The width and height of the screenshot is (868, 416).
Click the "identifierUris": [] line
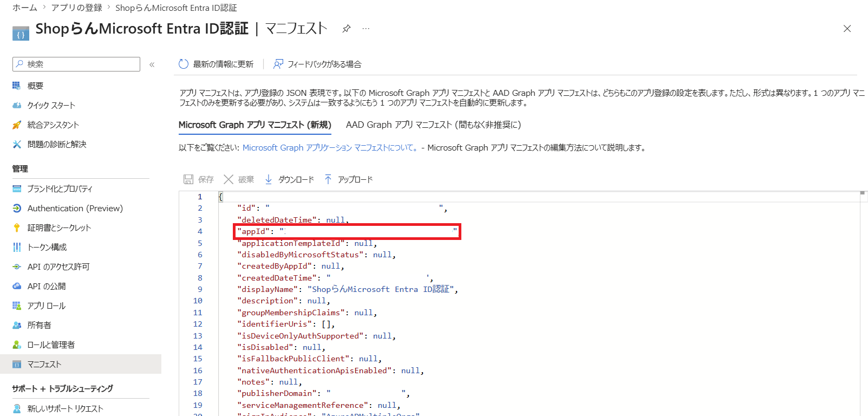click(286, 324)
